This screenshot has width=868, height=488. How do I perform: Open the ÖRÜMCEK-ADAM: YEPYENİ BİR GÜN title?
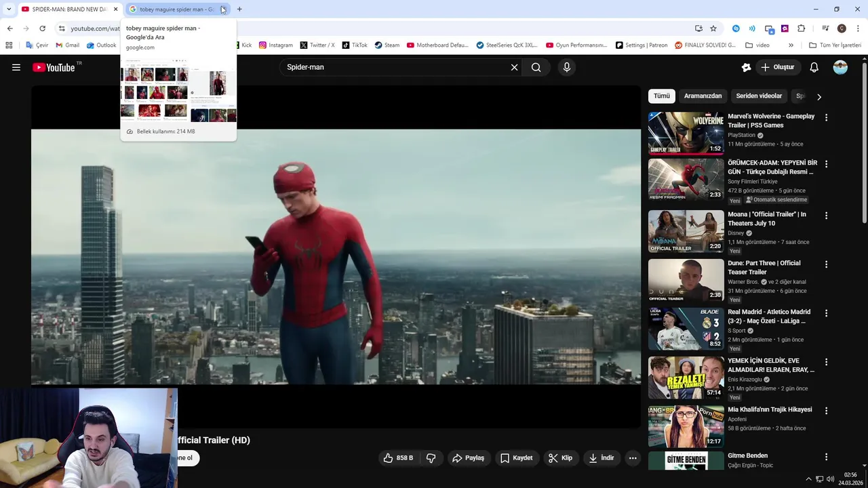[772, 167]
